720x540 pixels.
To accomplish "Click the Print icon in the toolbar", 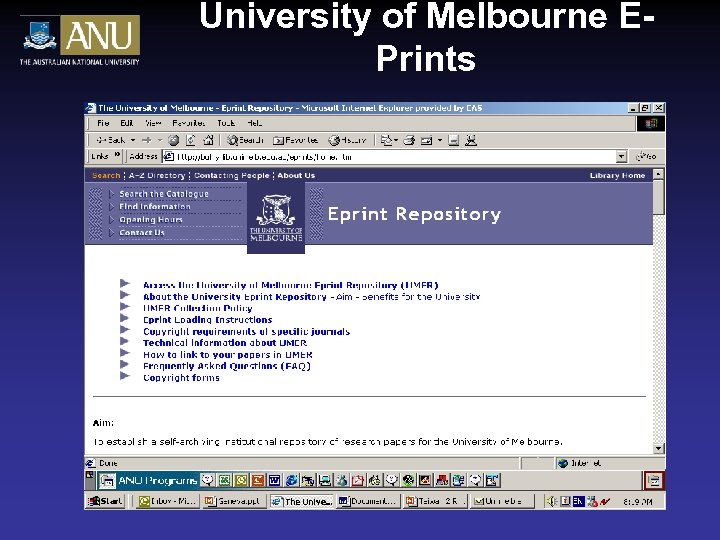I will click(x=409, y=140).
